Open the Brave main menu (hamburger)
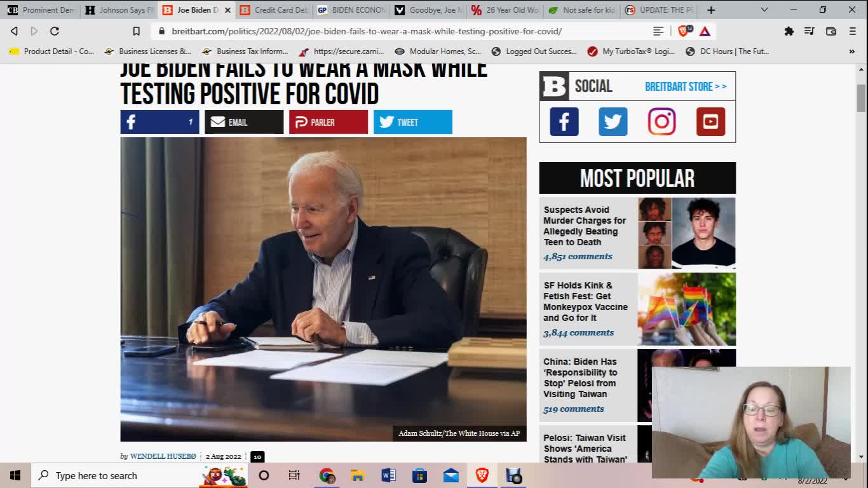The height and width of the screenshot is (488, 868). click(x=852, y=31)
